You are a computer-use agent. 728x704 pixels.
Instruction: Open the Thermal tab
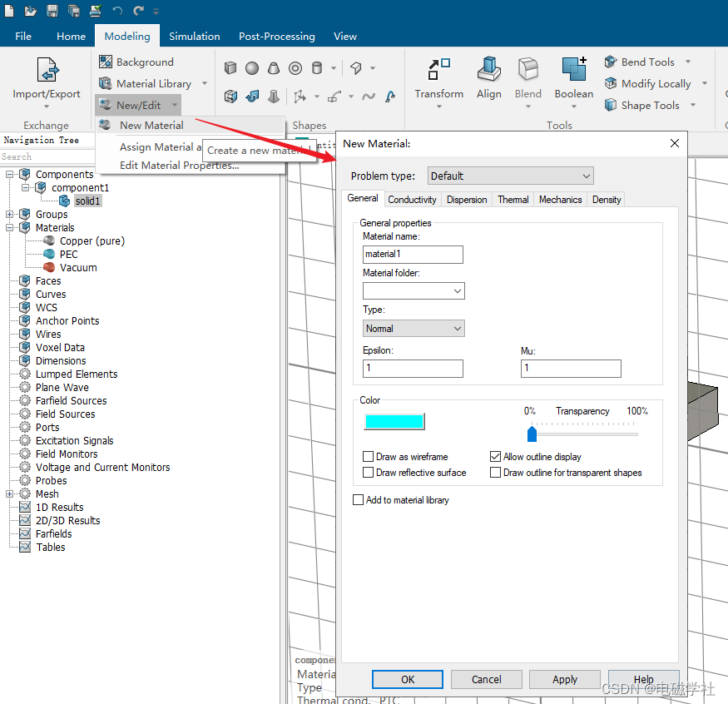[513, 200]
